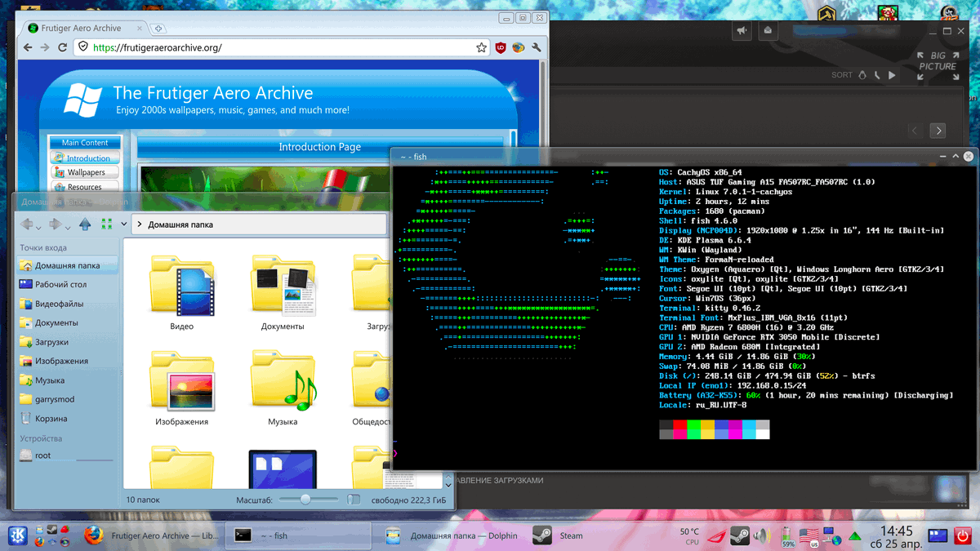Select Домашняя папка in Dolphin sidebar

coord(68,265)
